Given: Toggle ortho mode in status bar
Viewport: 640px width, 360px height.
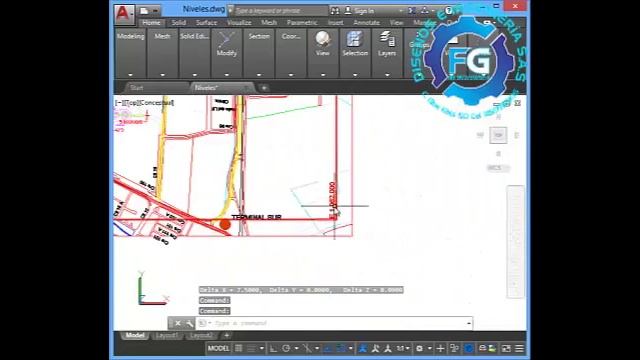Looking at the screenshot, I should (273, 348).
